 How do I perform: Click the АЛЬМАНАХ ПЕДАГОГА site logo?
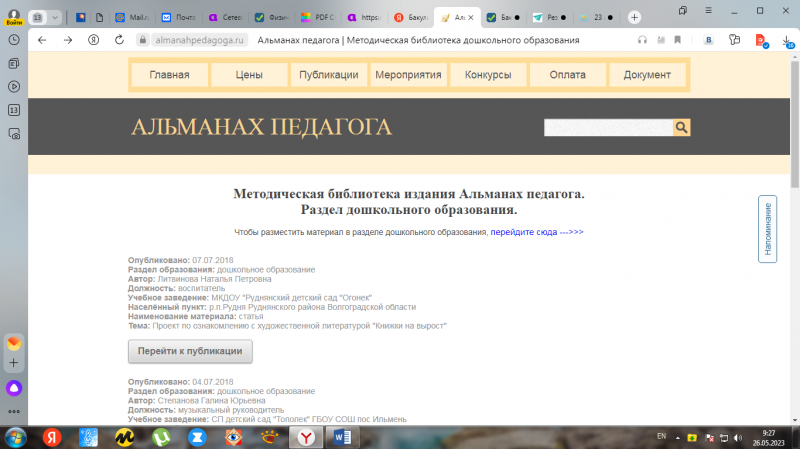coord(261,127)
